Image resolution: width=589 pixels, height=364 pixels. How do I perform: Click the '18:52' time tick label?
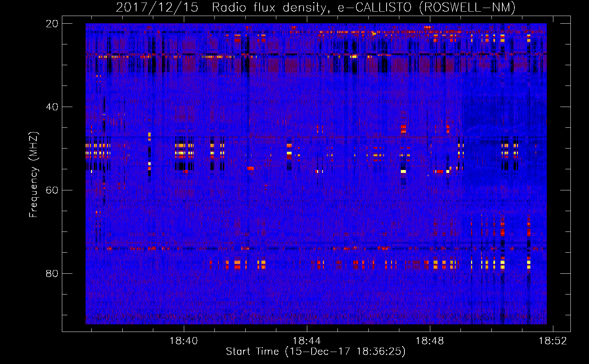[x=553, y=341]
